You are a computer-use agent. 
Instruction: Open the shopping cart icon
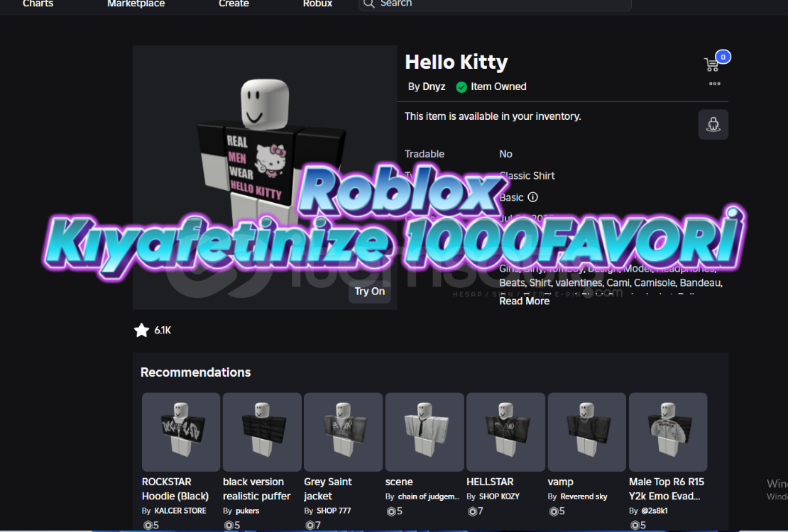(711, 65)
